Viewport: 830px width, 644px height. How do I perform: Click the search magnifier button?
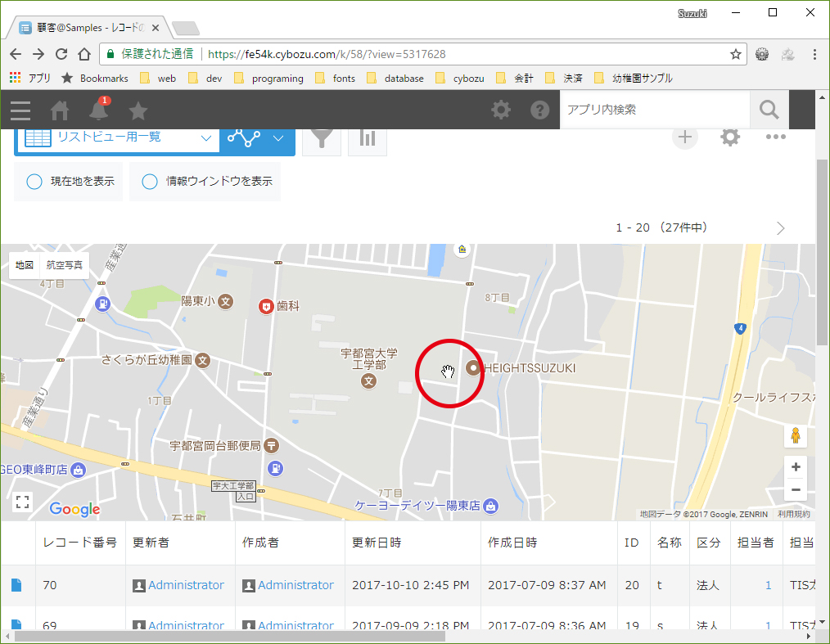(x=769, y=110)
